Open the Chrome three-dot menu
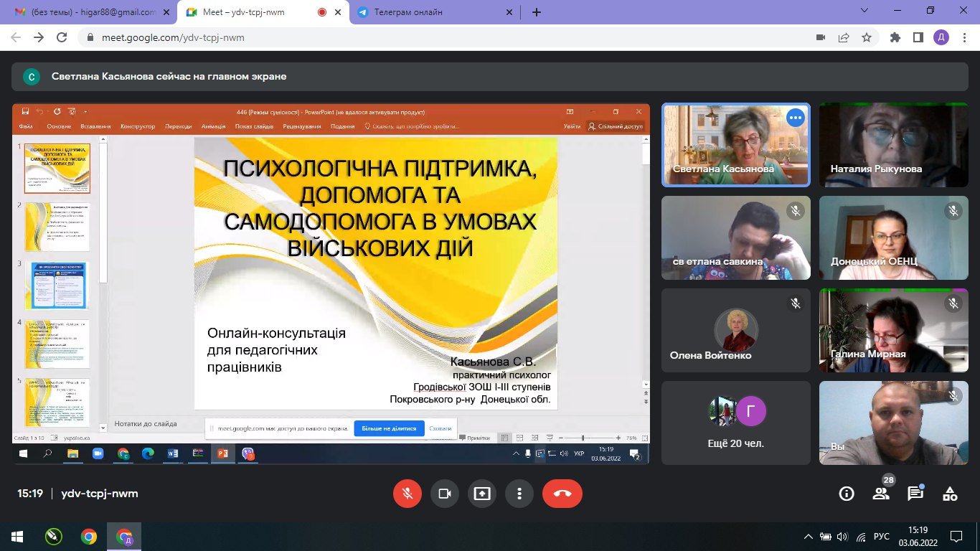980x551 pixels. point(963,37)
